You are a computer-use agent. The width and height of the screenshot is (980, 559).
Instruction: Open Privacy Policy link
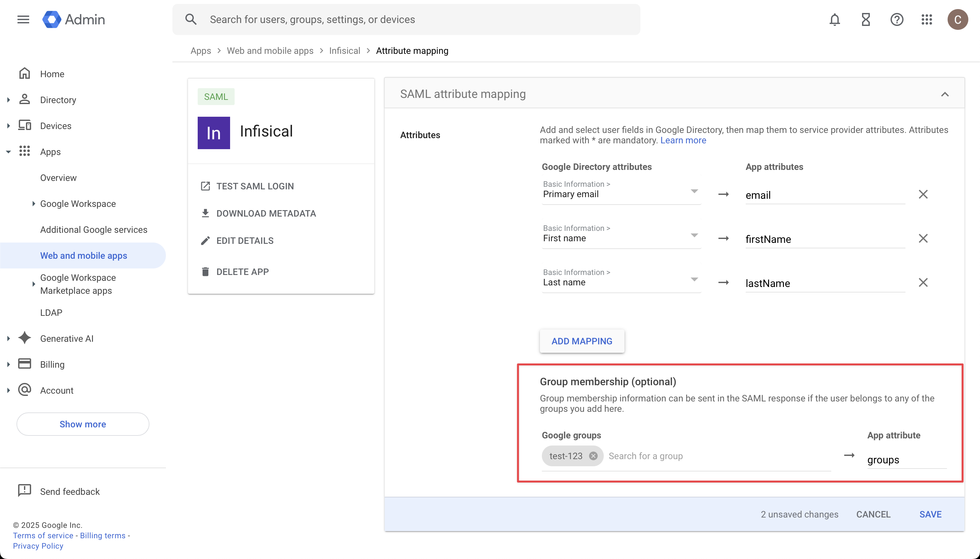point(38,546)
